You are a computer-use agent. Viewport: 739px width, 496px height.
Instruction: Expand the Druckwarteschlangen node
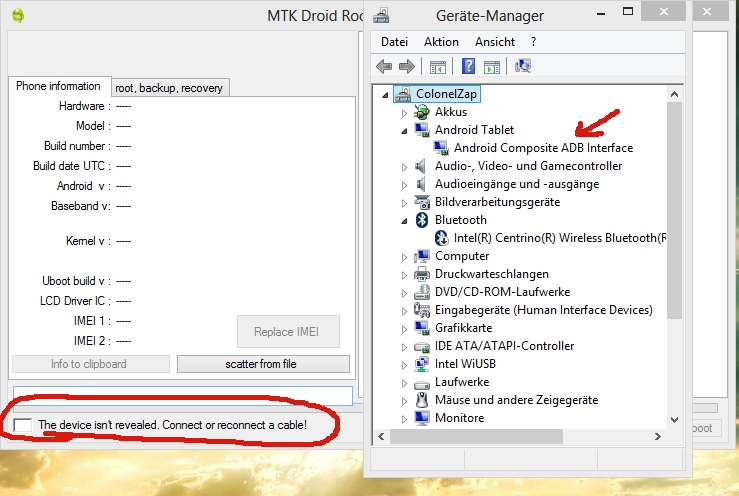click(404, 275)
